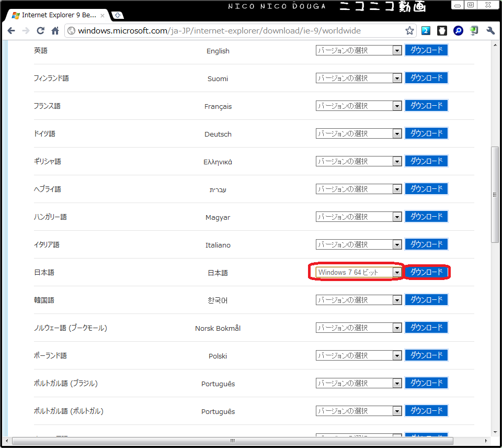This screenshot has height=448, width=502.
Task: Open the blue magnifier extension icon
Action: coord(458,31)
